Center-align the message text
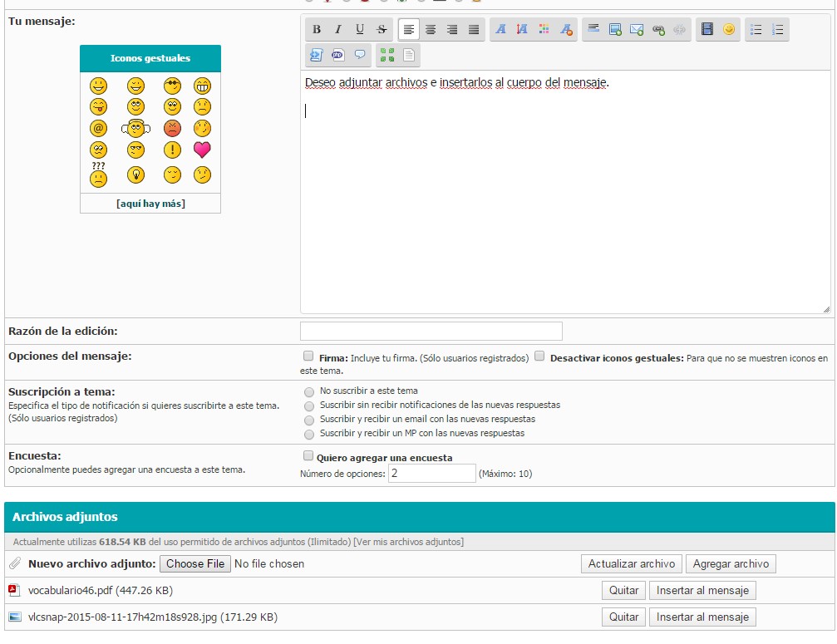The height and width of the screenshot is (644, 837). (x=431, y=30)
